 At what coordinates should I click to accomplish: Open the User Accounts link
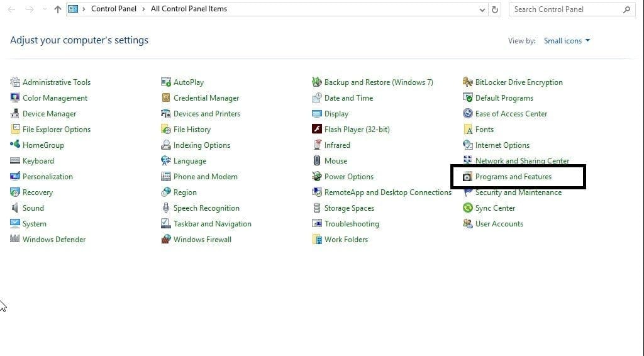[x=499, y=224]
